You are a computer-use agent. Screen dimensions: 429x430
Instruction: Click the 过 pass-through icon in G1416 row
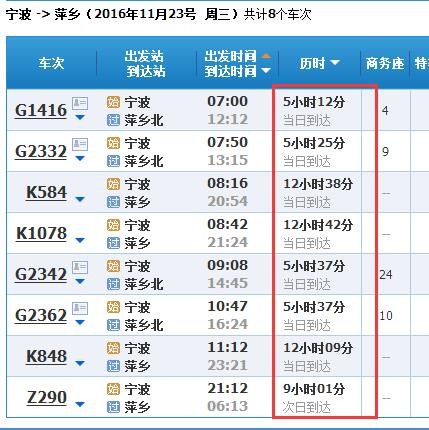click(x=113, y=120)
